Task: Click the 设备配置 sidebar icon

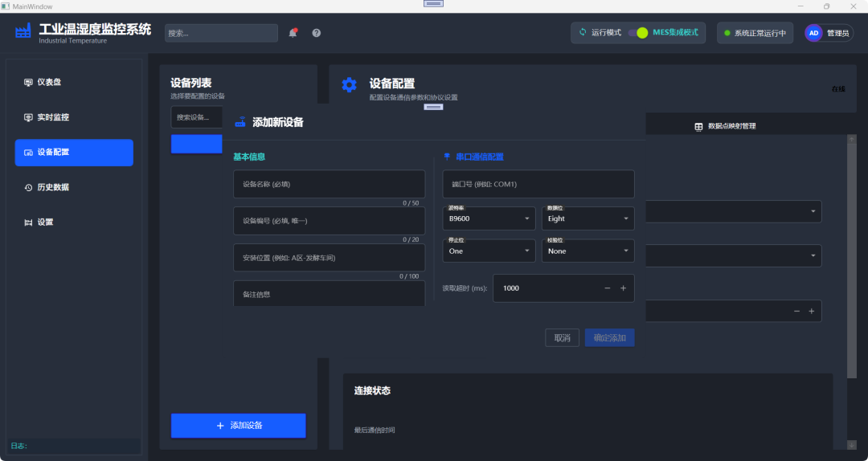Action: [x=28, y=153]
